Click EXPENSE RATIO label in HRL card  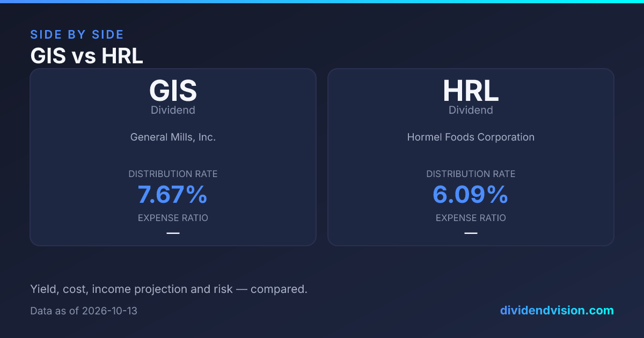pos(471,218)
